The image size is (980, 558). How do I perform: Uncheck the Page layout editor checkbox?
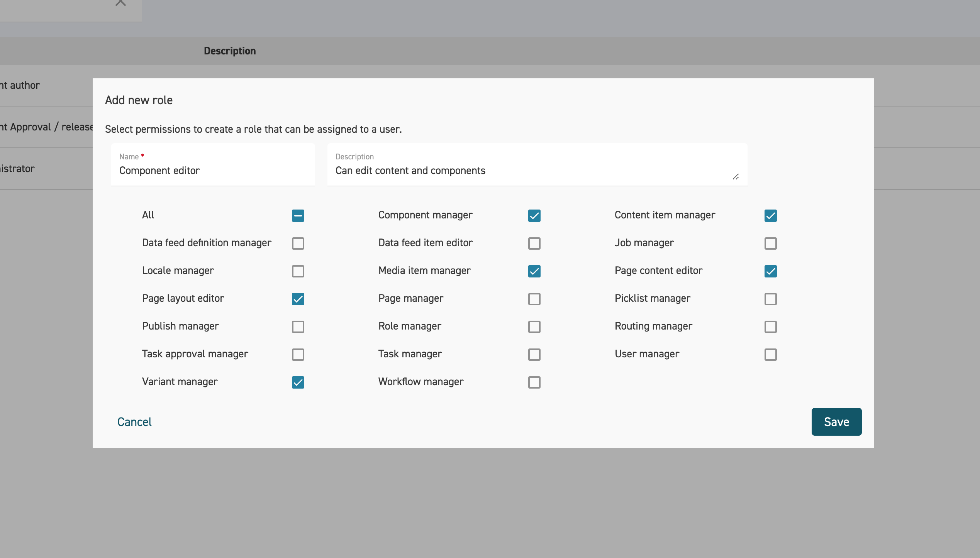click(298, 299)
